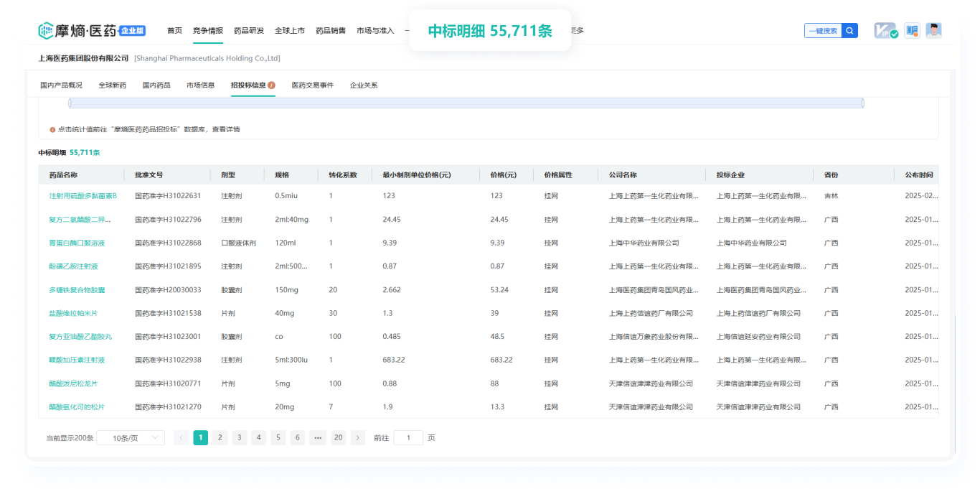Click price value 683.22 in 价格(元) column
The height and width of the screenshot is (489, 980).
[x=501, y=360]
